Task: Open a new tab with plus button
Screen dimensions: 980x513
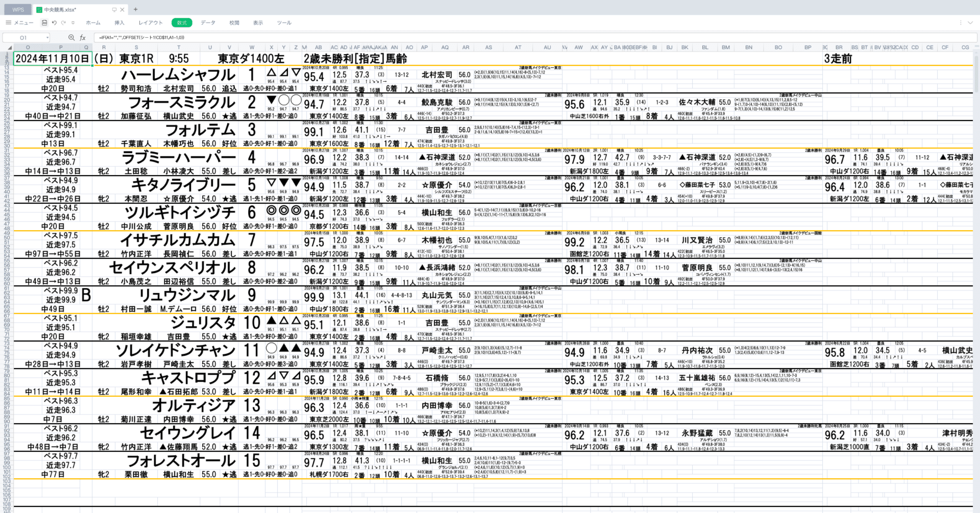Action: (136, 9)
